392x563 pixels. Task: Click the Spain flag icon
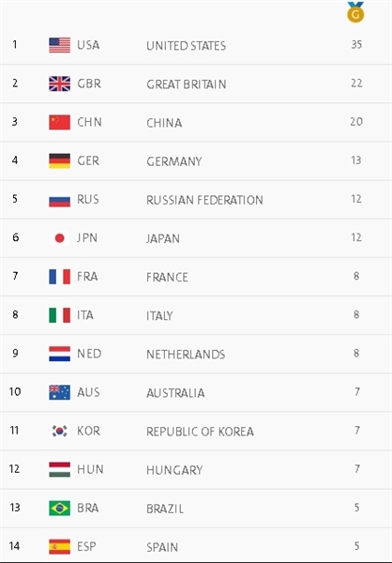60,546
